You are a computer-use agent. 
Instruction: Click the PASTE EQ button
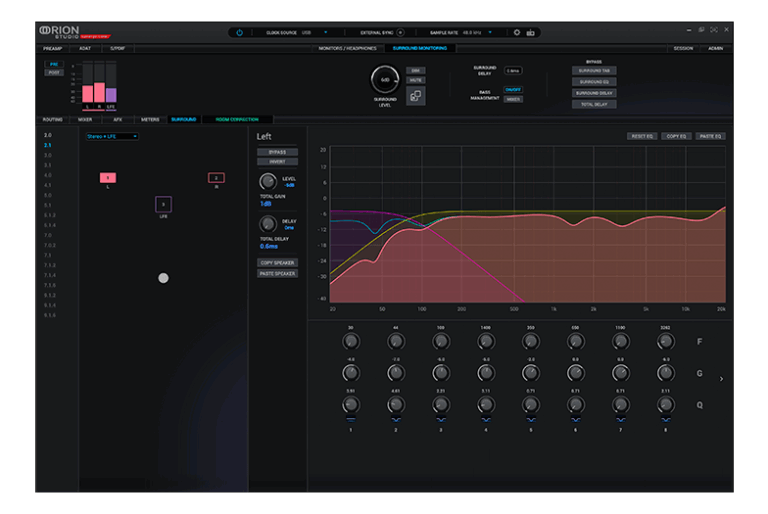(x=710, y=136)
